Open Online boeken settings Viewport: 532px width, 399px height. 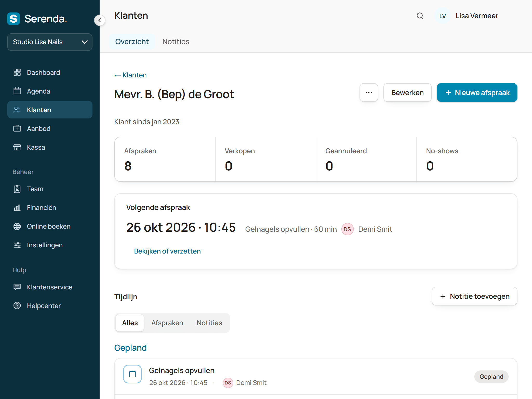(x=50, y=226)
